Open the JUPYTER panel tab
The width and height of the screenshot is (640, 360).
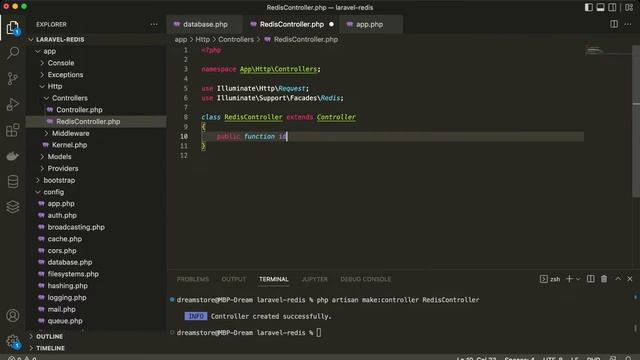315,279
